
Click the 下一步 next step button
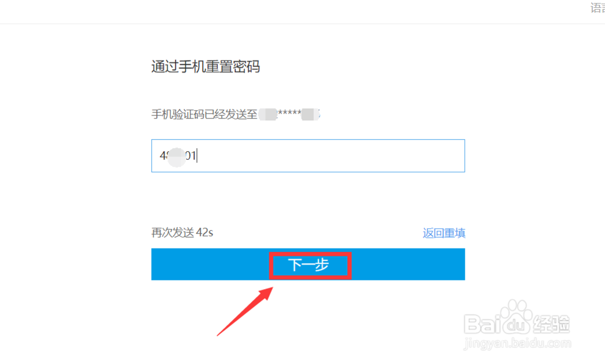coord(308,264)
